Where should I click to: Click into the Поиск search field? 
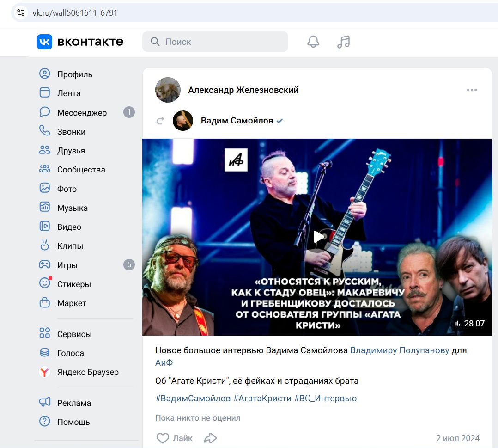215,42
